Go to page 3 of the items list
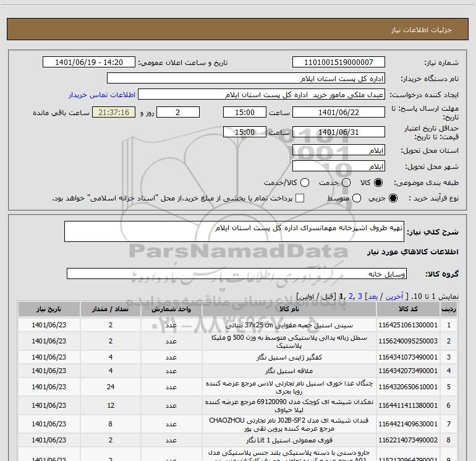The height and width of the screenshot is (461, 476). click(x=360, y=296)
